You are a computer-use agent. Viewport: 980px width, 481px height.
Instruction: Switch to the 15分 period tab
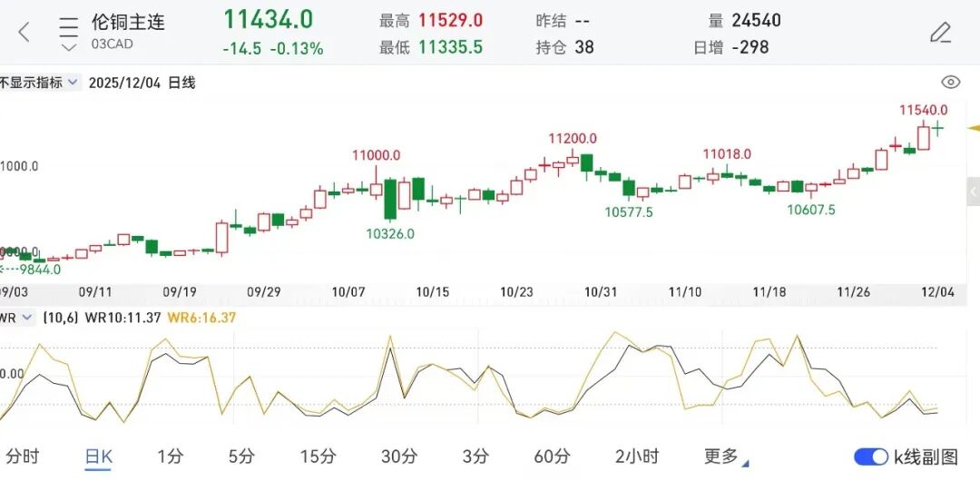[318, 456]
